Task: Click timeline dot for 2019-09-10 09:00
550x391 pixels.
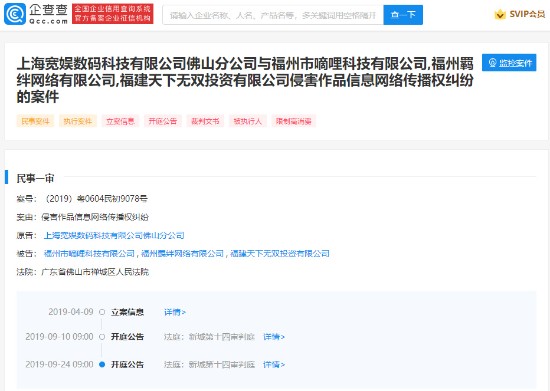Action: coord(102,337)
